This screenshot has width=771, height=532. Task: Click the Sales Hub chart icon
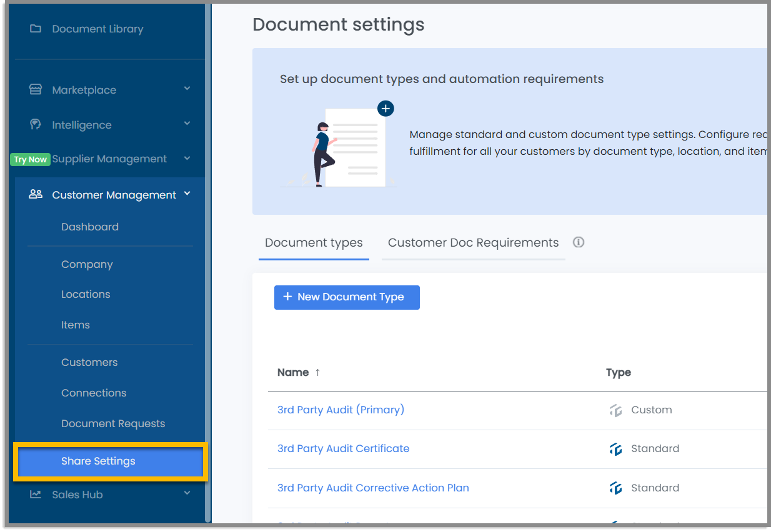36,494
